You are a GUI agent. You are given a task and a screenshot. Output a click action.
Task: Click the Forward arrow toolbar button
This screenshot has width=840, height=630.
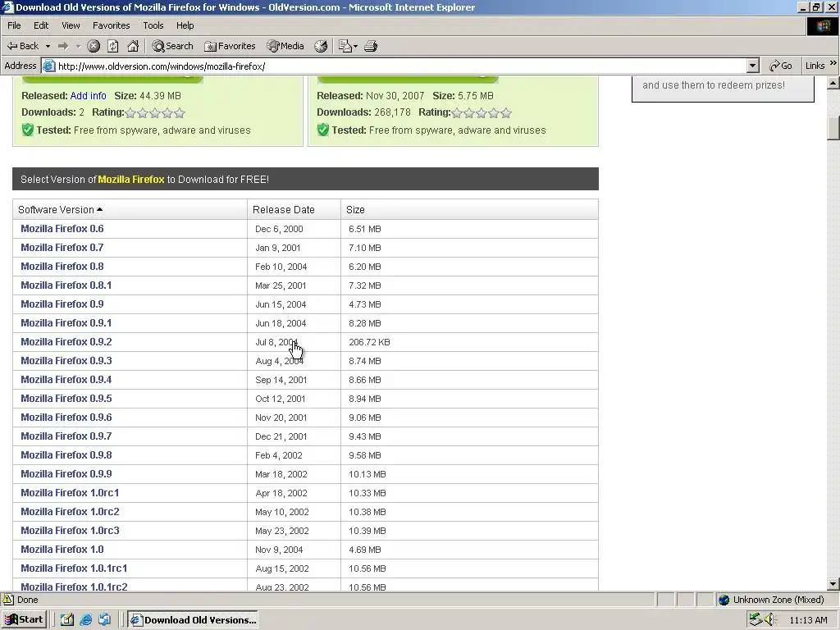[x=63, y=46]
